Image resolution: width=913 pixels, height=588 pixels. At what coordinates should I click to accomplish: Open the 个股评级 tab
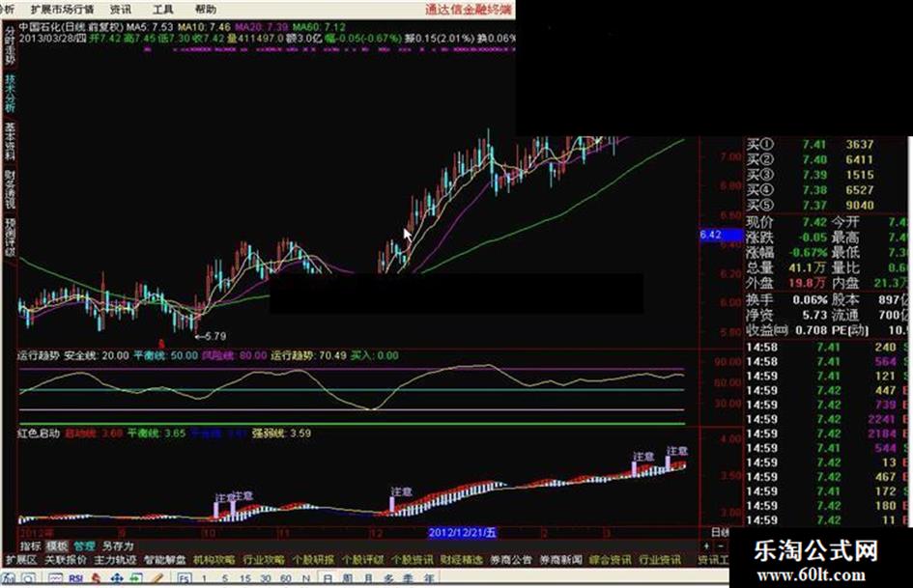[x=362, y=560]
